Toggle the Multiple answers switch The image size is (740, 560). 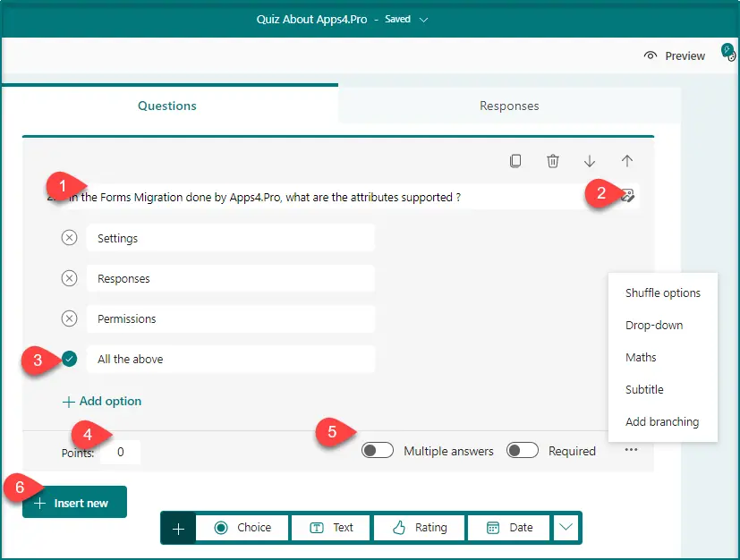pyautogui.click(x=378, y=451)
